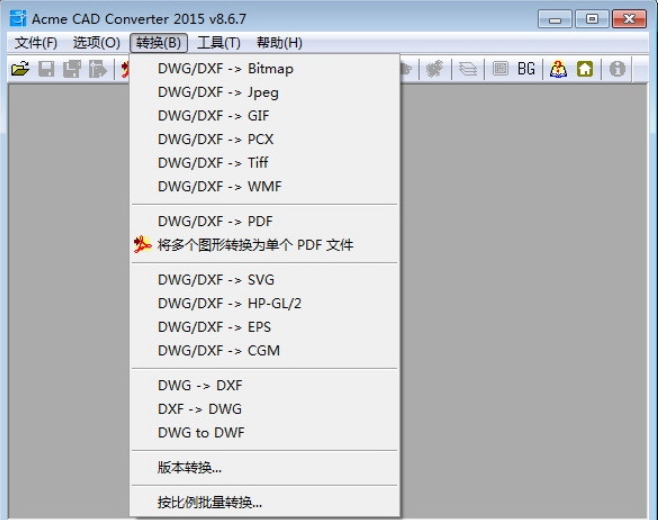The height and width of the screenshot is (520, 658).
Task: Choose DWG/DXF -> Jpeg
Action: click(264, 92)
